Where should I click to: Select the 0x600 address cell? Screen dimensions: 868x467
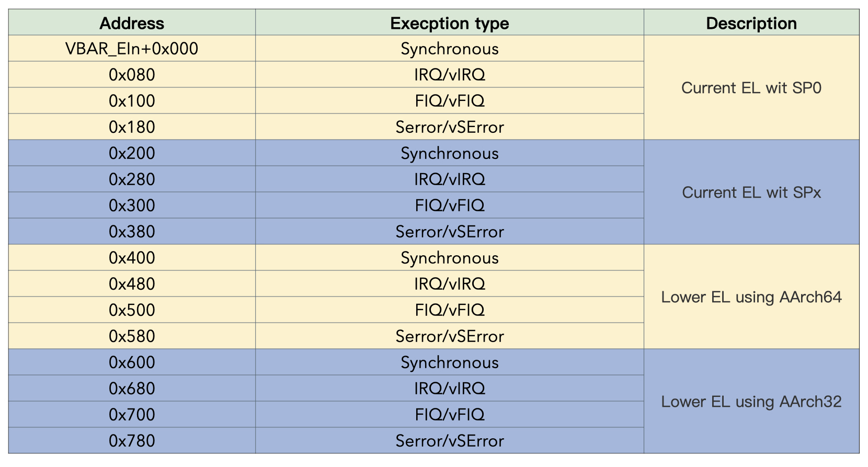[132, 362]
